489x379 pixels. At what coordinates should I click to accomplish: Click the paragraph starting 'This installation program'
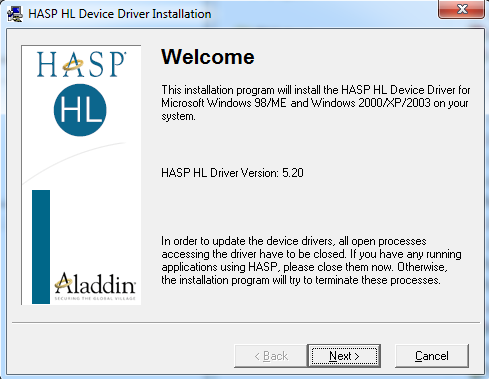pos(316,103)
